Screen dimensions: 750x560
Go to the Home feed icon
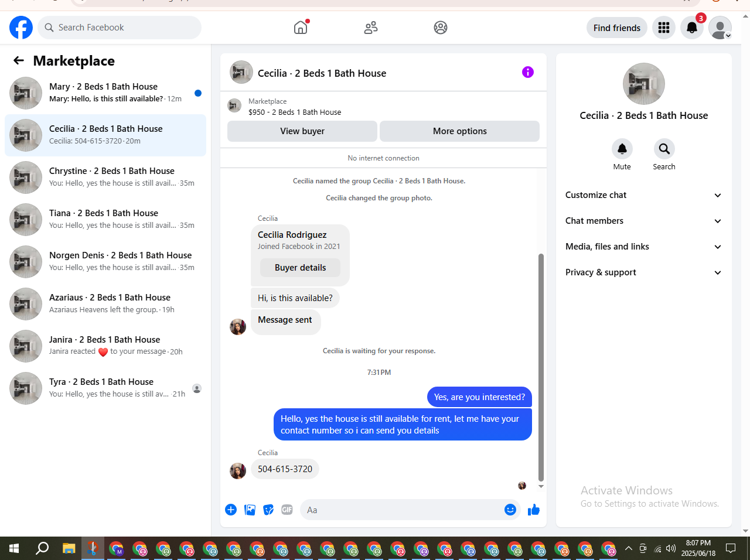point(301,28)
